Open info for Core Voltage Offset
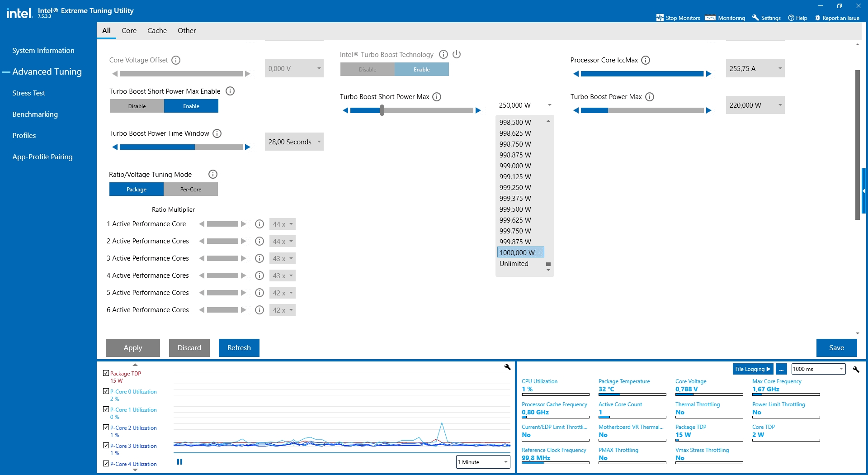Image resolution: width=868 pixels, height=475 pixels. click(x=176, y=60)
